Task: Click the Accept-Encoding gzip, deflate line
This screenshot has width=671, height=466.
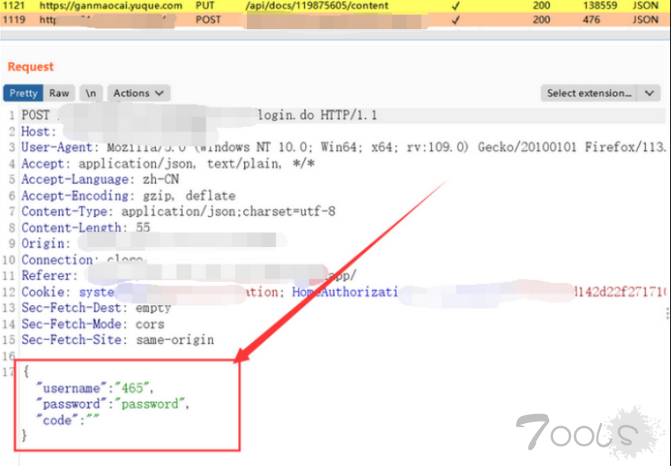Action: pyautogui.click(x=128, y=196)
